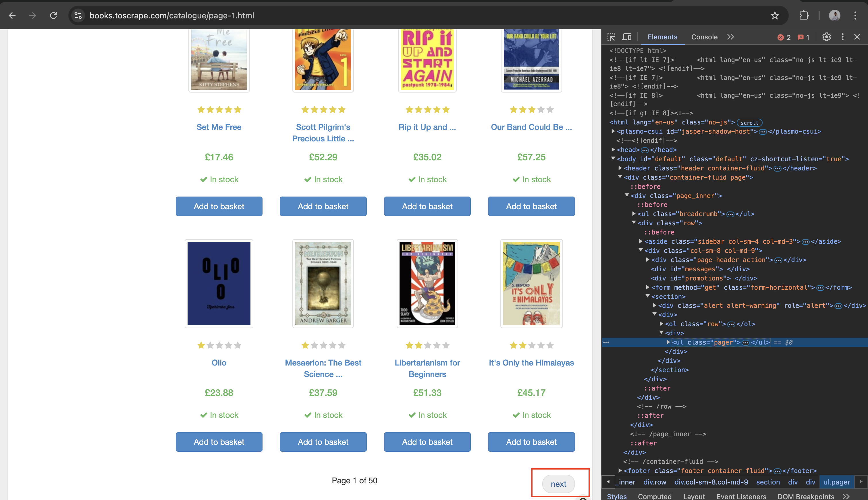This screenshot has height=500, width=868.
Task: Collapse the body element node
Action: coord(613,158)
